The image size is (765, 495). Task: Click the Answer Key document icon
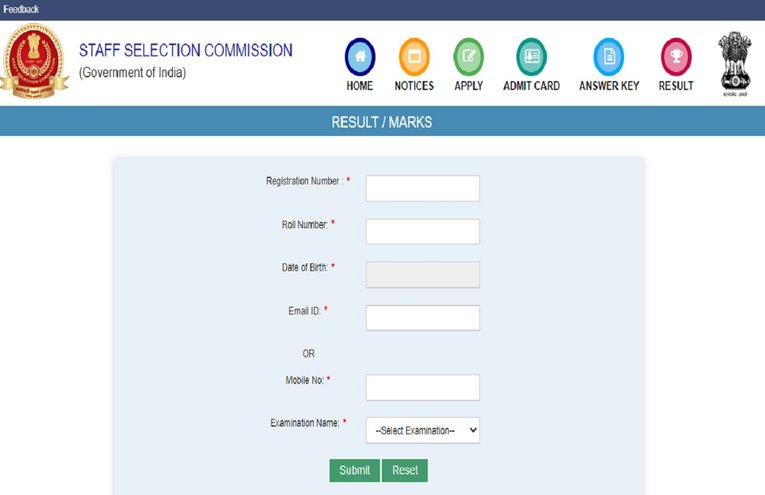[608, 55]
